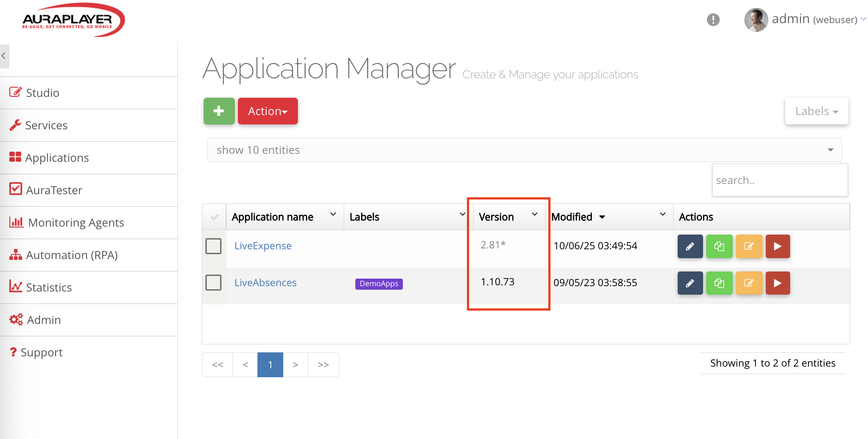Click the DemoApps label tag
This screenshot has width=868, height=439.
(x=379, y=284)
